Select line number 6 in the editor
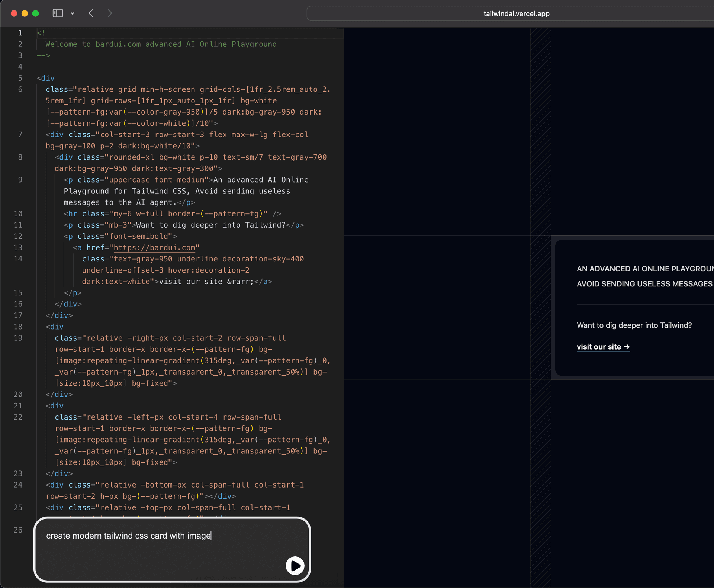The width and height of the screenshot is (714, 588). point(20,89)
